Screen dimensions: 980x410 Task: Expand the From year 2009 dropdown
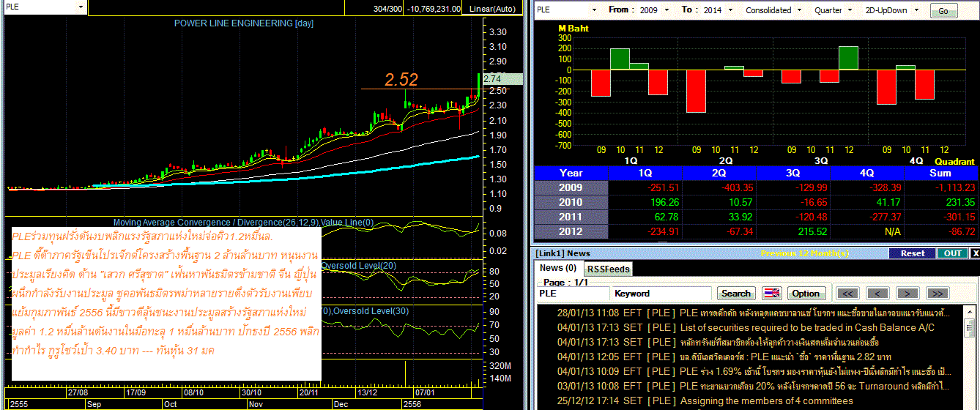point(666,10)
